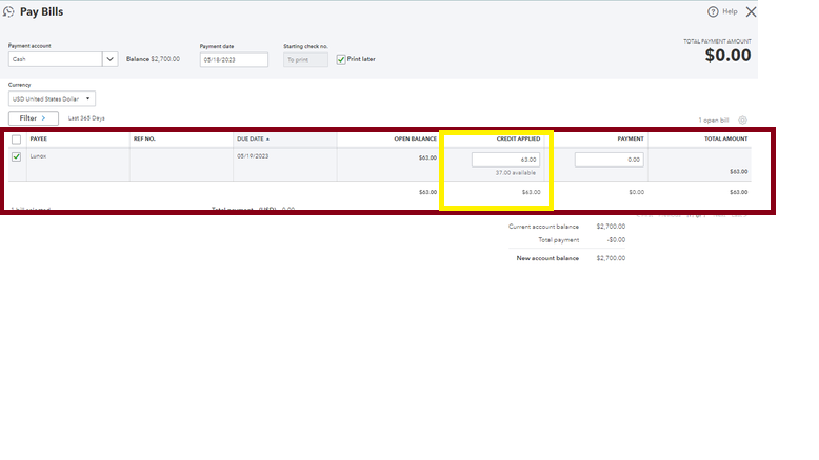Click the Help link text

[x=730, y=11]
